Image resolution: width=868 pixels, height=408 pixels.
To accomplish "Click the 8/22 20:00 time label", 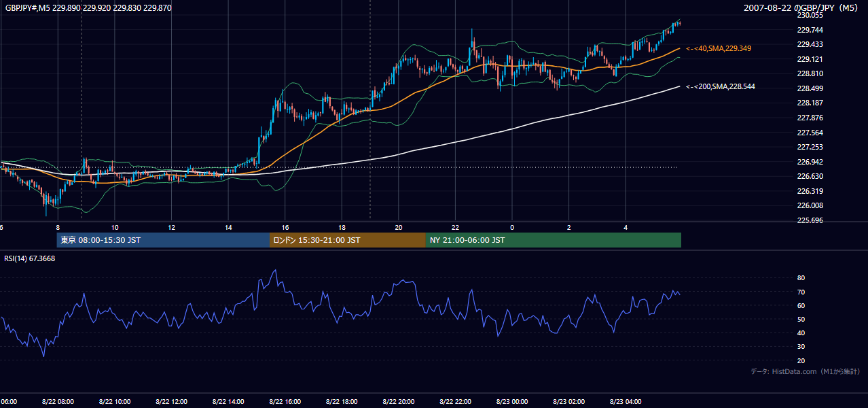I will tap(399, 402).
